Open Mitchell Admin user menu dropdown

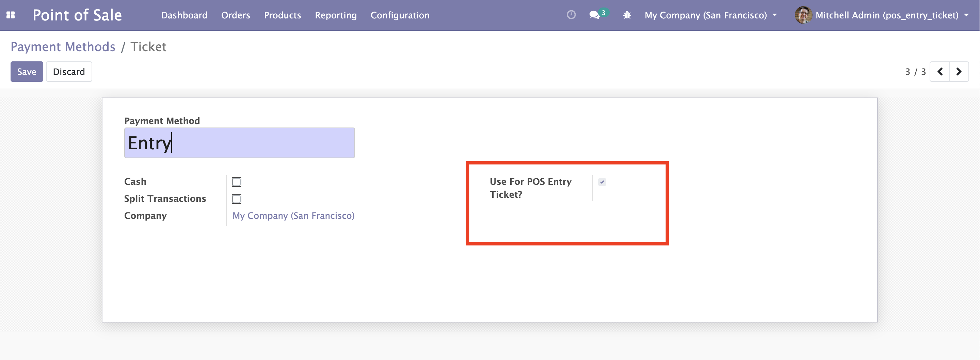point(886,15)
